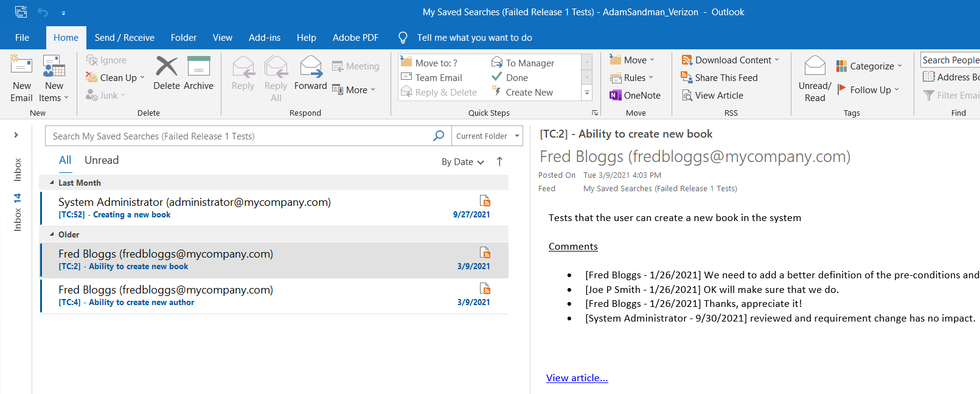Switch message list filter to Unread
Viewport: 980px width, 394px height.
pos(102,160)
